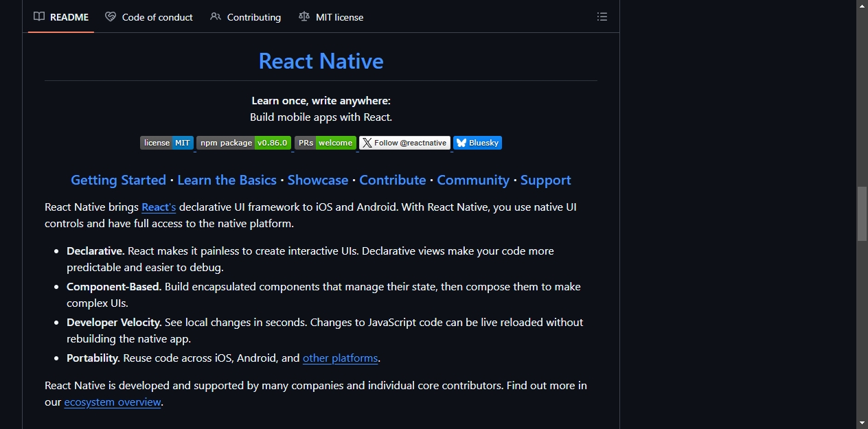Click the PRs welcome badge
This screenshot has height=429, width=868.
click(x=325, y=143)
